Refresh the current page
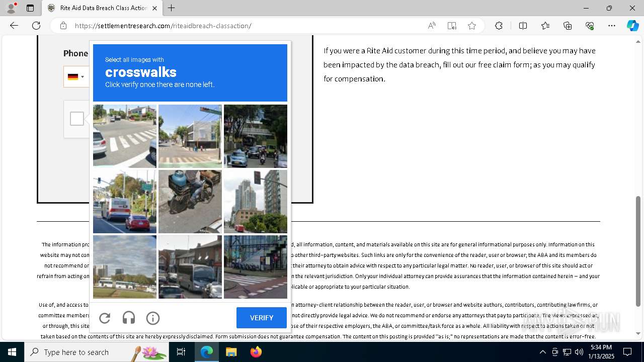This screenshot has width=644, height=362. tap(36, 26)
